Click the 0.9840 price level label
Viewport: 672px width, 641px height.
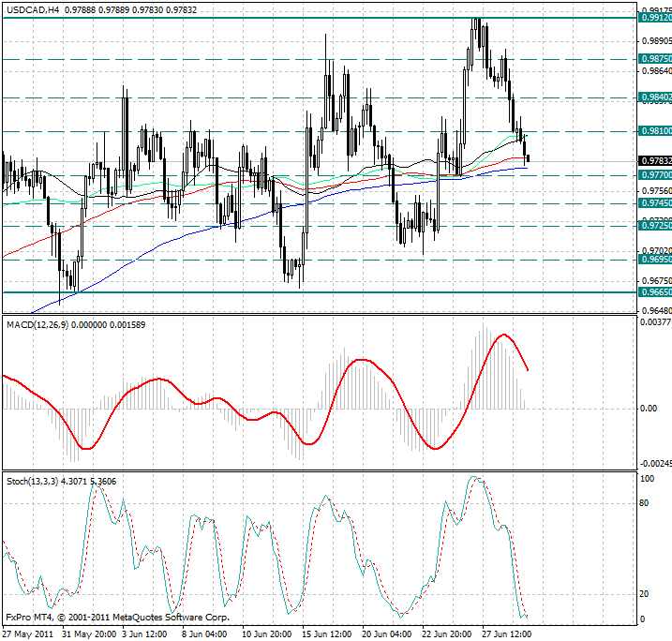655,97
